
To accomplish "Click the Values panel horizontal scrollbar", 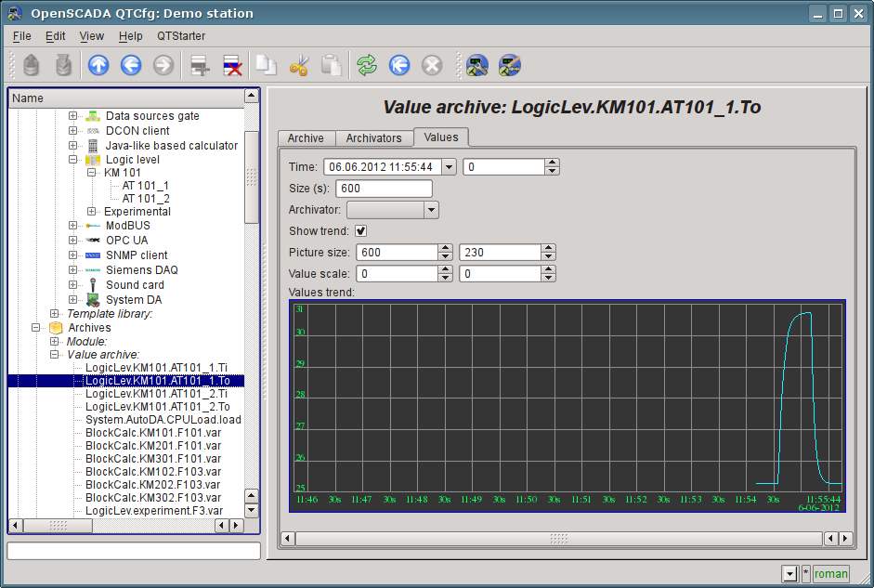I will tap(559, 539).
